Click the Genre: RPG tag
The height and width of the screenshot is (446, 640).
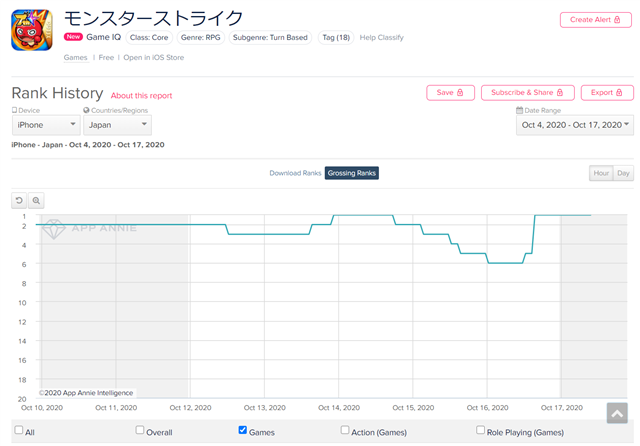tap(200, 38)
